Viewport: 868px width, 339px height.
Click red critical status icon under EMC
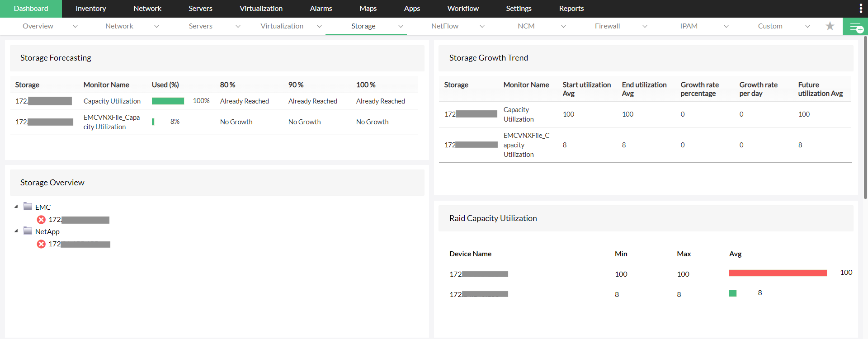[41, 220]
